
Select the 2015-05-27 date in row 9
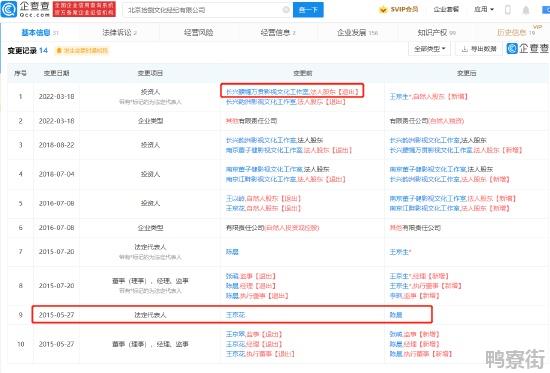(56, 315)
